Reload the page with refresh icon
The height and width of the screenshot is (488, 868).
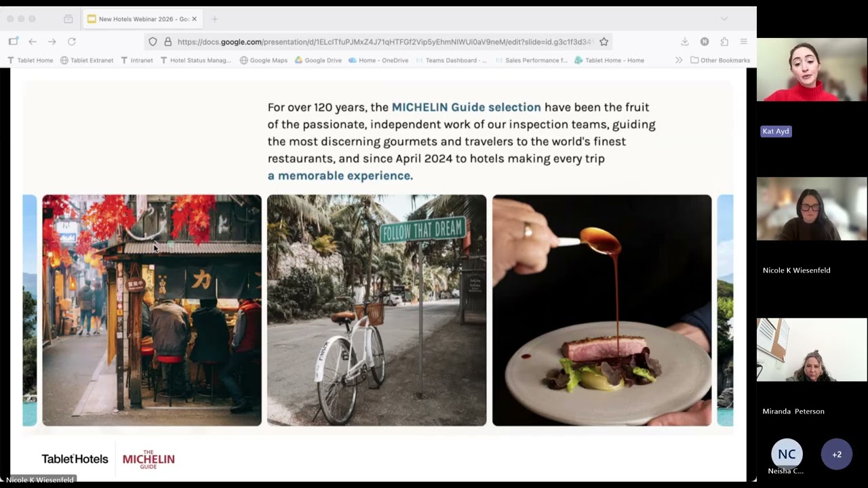72,41
